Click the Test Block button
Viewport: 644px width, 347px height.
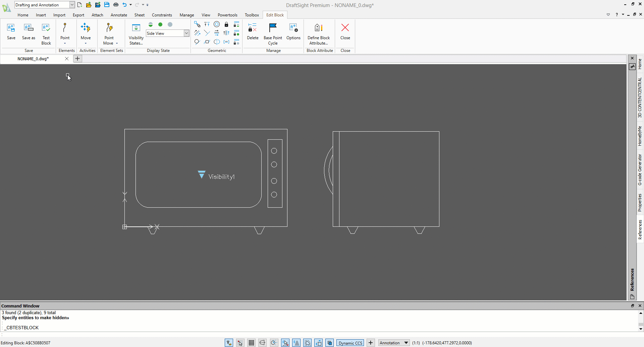click(46, 33)
